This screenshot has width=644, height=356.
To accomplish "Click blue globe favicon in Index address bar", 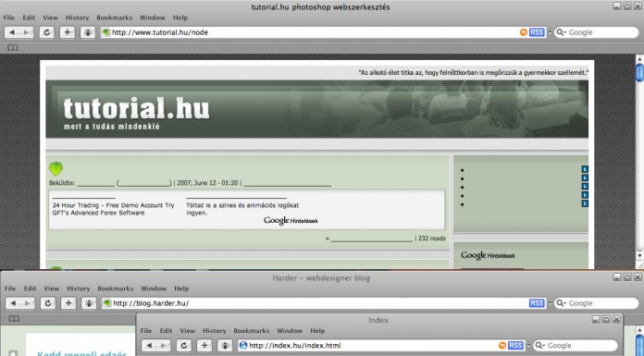I will [x=243, y=346].
